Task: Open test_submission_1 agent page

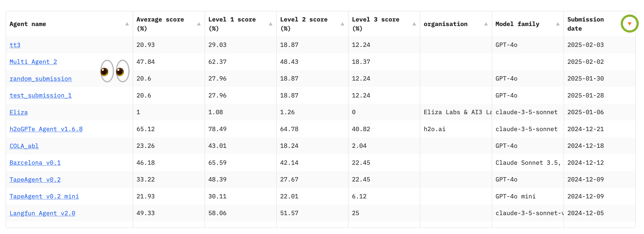Action: pos(40,96)
